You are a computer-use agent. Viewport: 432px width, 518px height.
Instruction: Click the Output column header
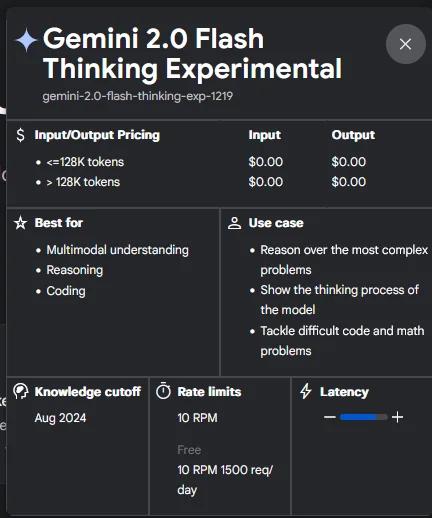(353, 135)
